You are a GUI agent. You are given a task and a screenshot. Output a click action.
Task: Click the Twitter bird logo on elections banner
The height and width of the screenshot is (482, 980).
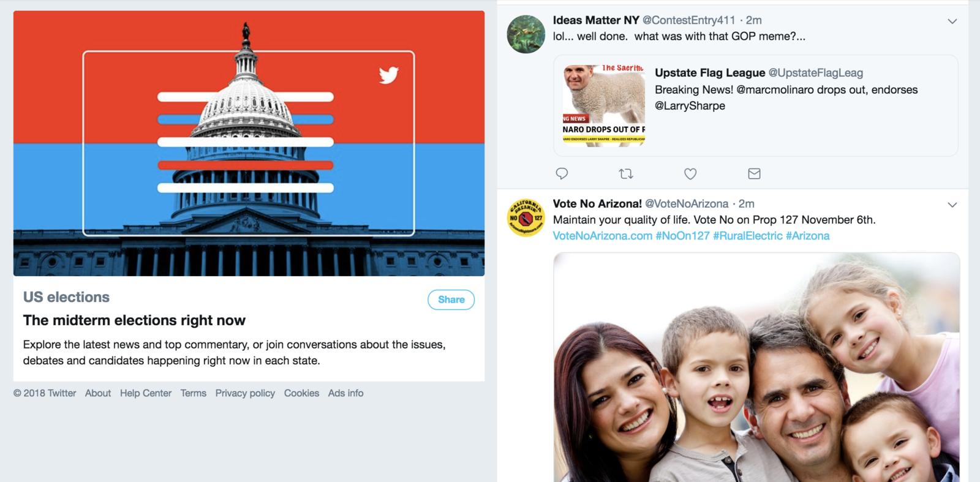(389, 75)
